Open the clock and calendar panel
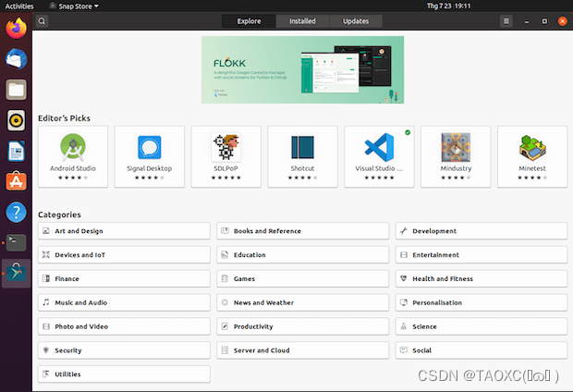This screenshot has width=573, height=392. point(449,6)
